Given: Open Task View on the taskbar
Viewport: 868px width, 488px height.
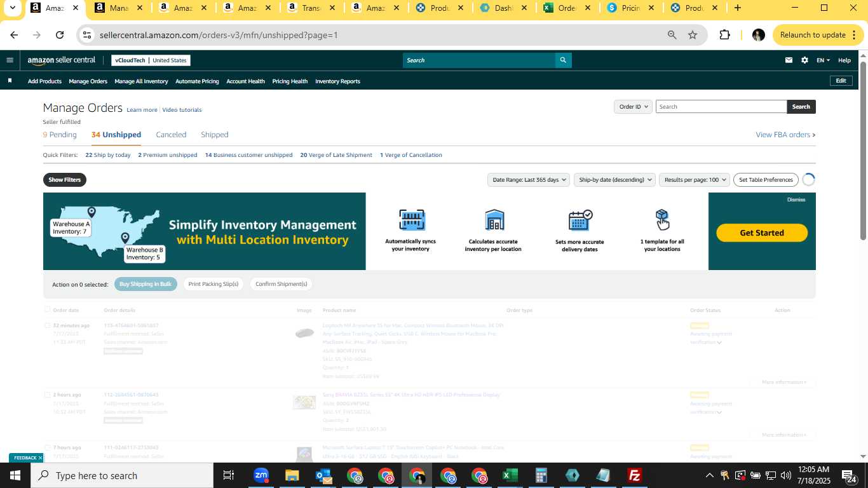Looking at the screenshot, I should point(229,475).
